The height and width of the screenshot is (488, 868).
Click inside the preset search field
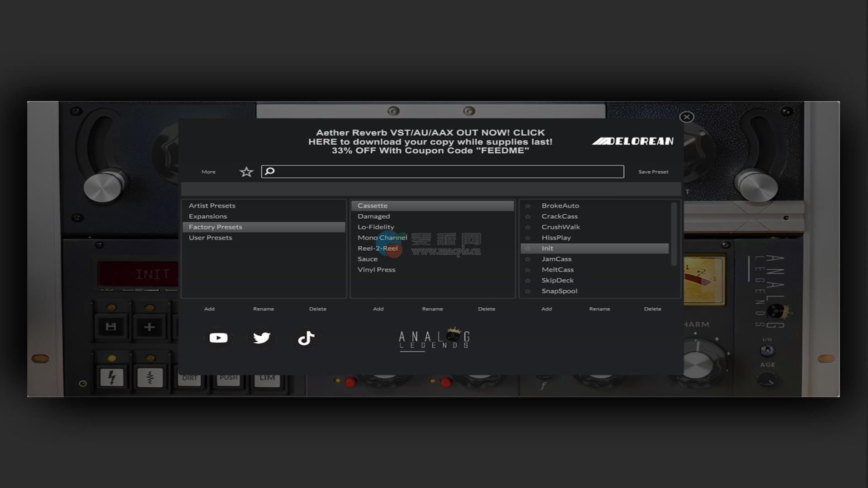[448, 172]
